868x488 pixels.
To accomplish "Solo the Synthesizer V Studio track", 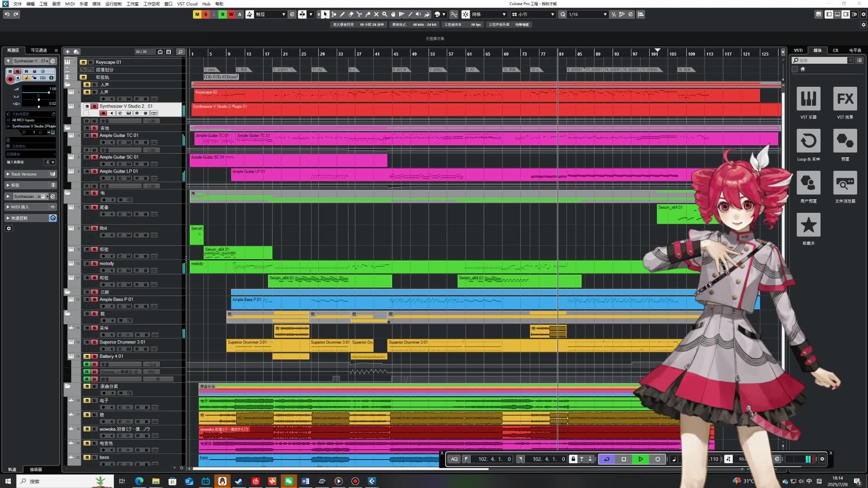I will click(94, 107).
